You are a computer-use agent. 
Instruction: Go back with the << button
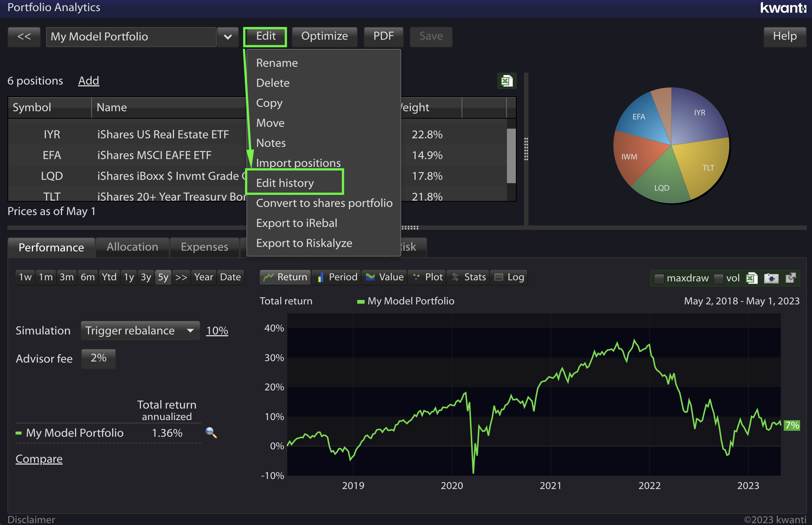pos(24,37)
